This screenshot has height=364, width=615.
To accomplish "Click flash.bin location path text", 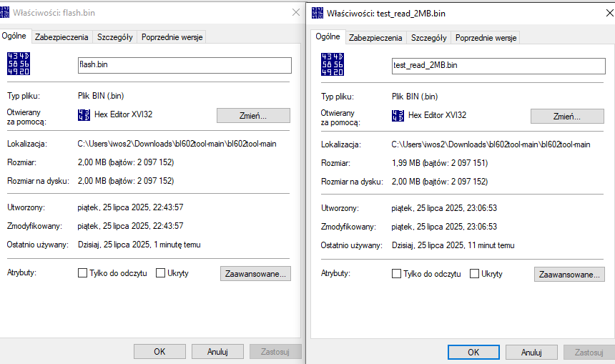I will 177,144.
